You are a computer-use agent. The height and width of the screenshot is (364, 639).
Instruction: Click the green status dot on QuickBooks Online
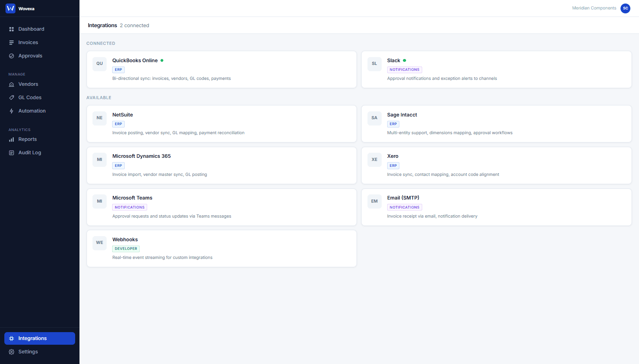click(x=162, y=60)
